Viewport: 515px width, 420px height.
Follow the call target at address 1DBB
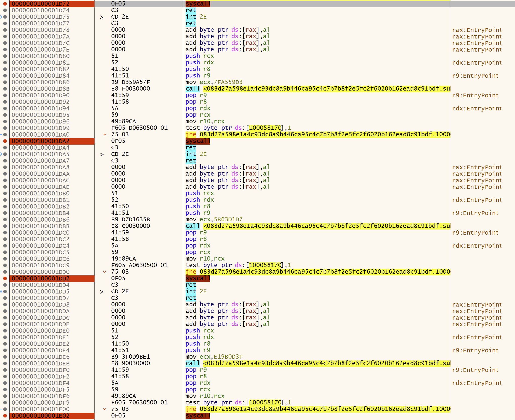tap(327, 226)
